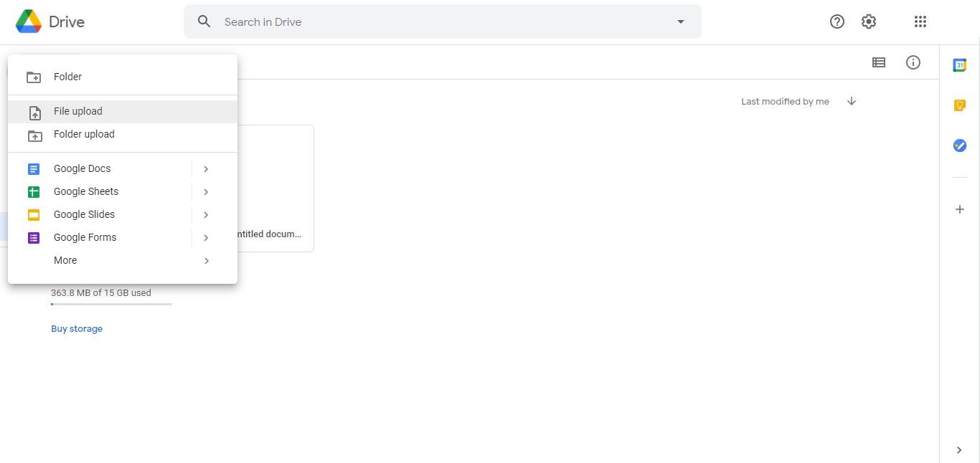The width and height of the screenshot is (980, 463).
Task: Expand the More submenu arrow
Action: point(206,261)
